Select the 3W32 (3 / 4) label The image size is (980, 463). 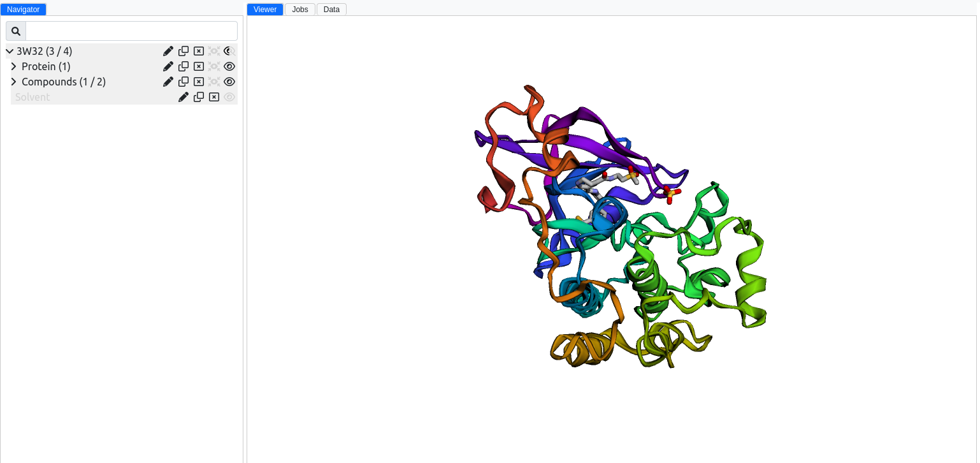45,51
